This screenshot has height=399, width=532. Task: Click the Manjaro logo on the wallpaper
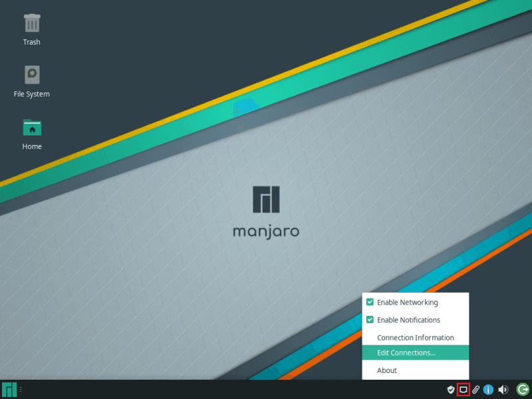tap(266, 199)
